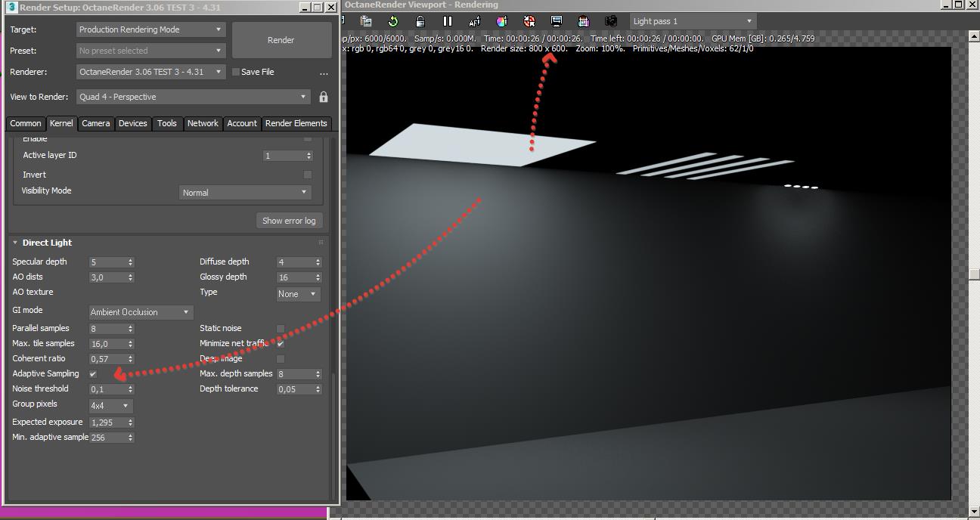Click the Diffuse depth spinner arrows
This screenshot has width=980, height=520.
(x=318, y=262)
